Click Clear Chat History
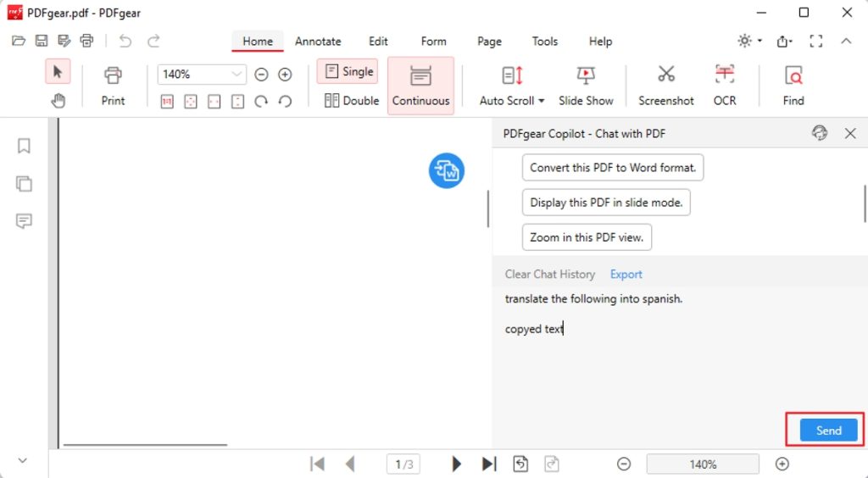This screenshot has width=868, height=478. 549,275
